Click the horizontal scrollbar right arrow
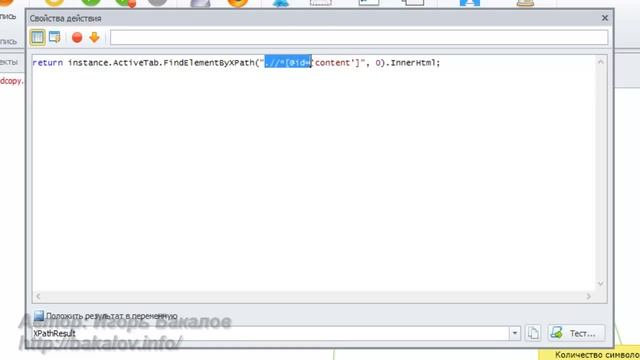Image resolution: width=640 pixels, height=360 pixels. tap(588, 296)
